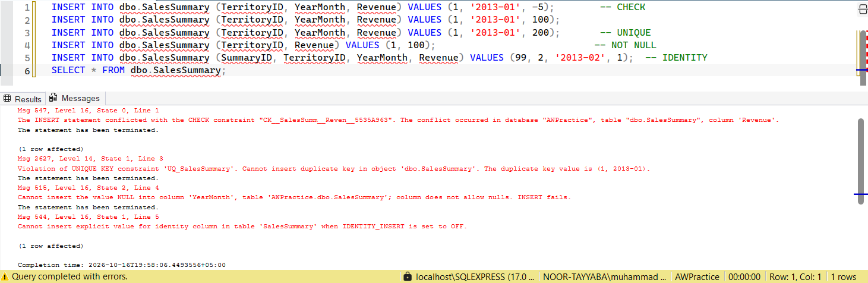Click the '1 rows' status entry
Image resolution: width=868 pixels, height=283 pixels.
(843, 276)
